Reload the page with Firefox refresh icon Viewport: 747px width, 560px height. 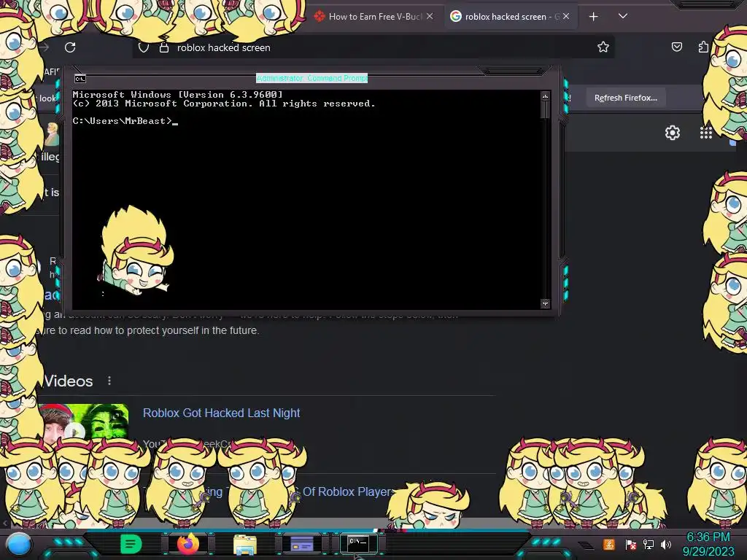70,47
